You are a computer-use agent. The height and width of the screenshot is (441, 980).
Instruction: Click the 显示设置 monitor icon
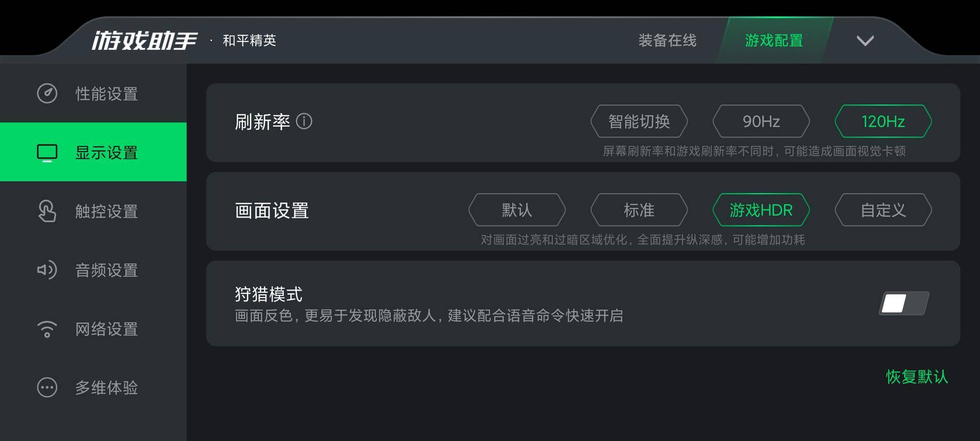47,152
